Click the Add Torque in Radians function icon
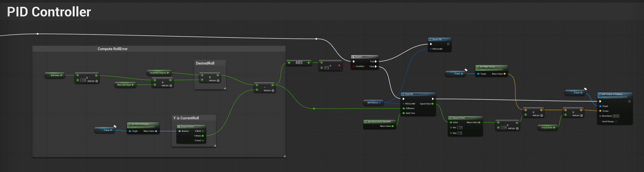This screenshot has height=172, width=644. 600,94
